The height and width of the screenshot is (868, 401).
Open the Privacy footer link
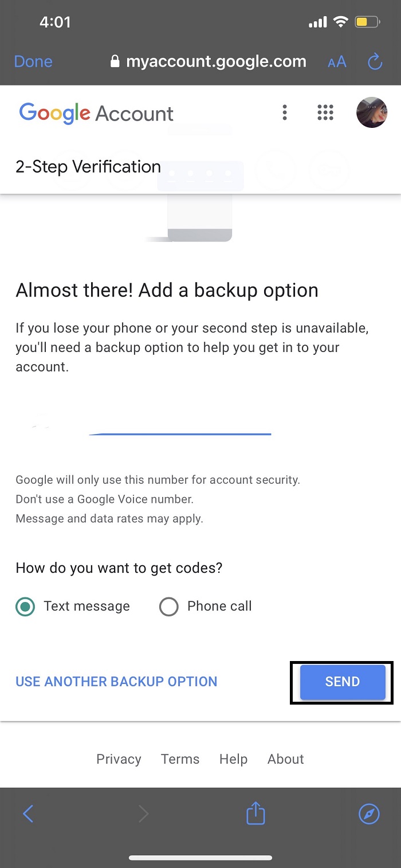pos(119,759)
